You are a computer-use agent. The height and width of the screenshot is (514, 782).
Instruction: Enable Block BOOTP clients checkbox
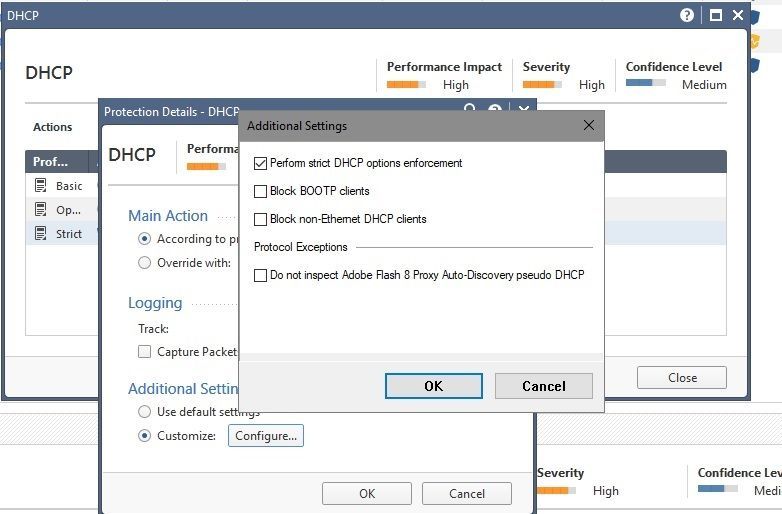coord(261,191)
